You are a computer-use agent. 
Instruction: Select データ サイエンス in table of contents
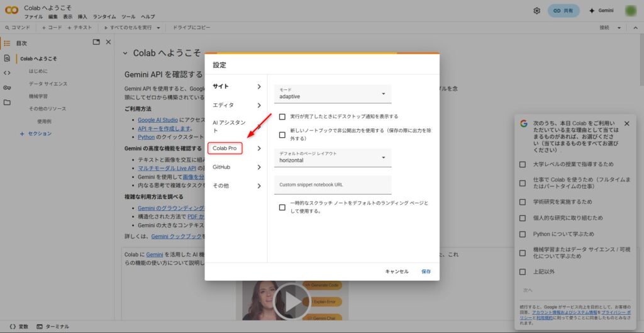pos(48,84)
